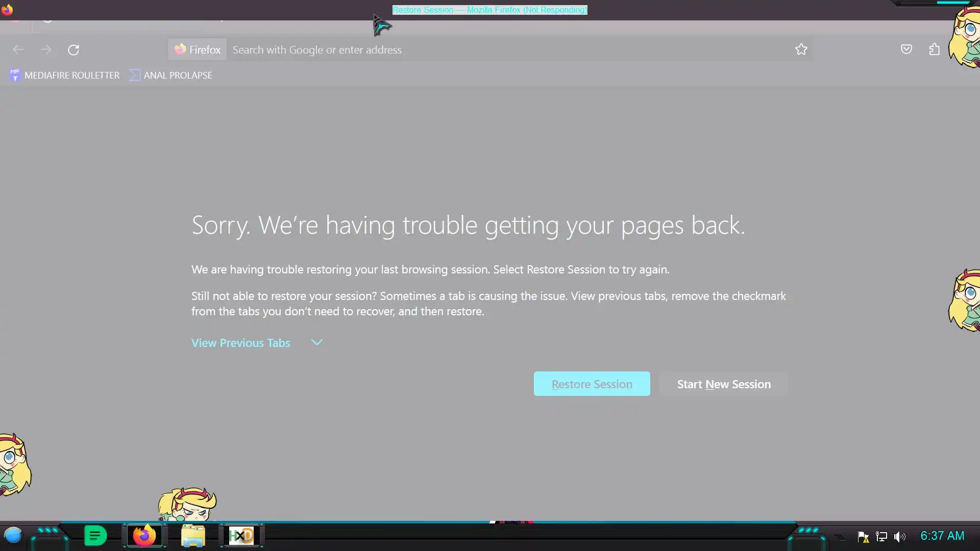Open File Explorer from taskbar
Viewport: 980px width, 551px height.
[193, 536]
